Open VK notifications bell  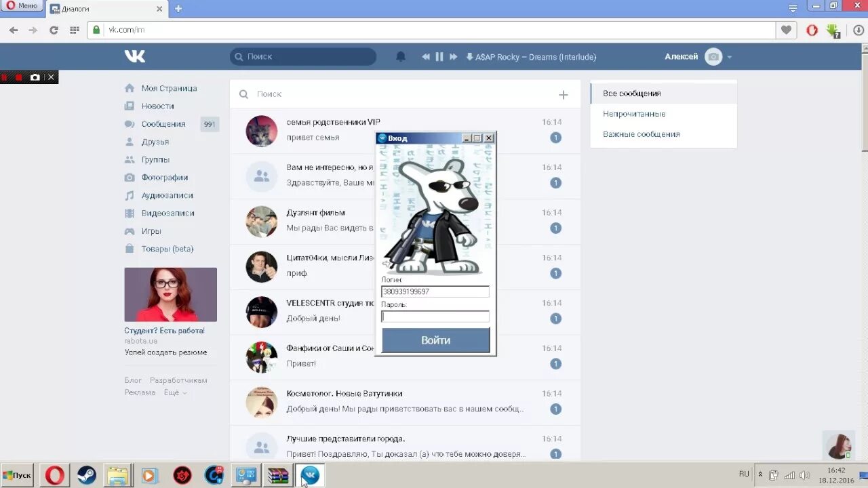pyautogui.click(x=401, y=57)
